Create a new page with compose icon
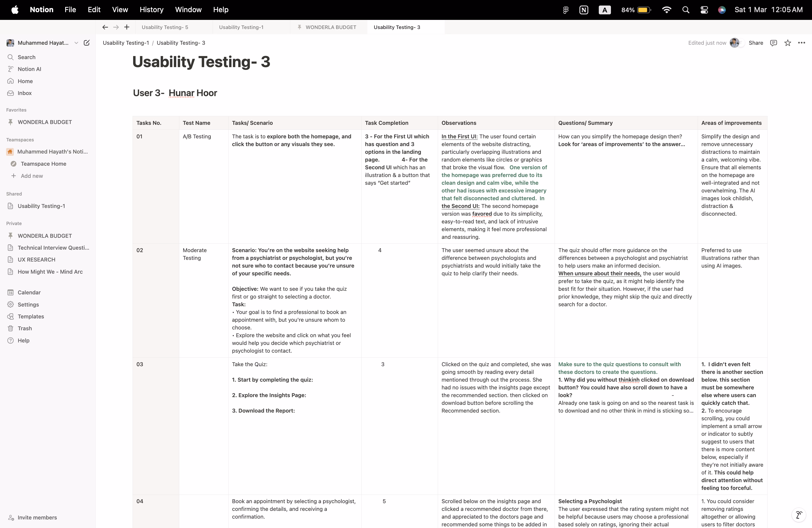 click(x=87, y=43)
